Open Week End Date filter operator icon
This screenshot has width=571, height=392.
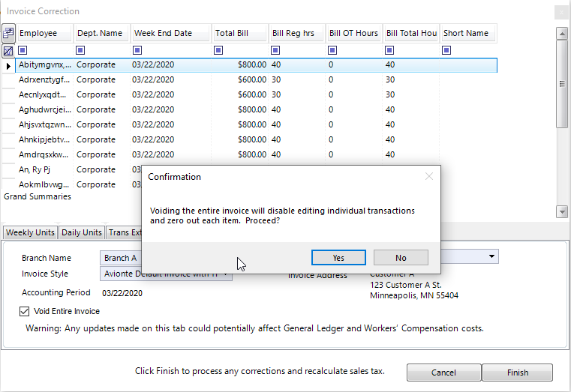(x=137, y=50)
